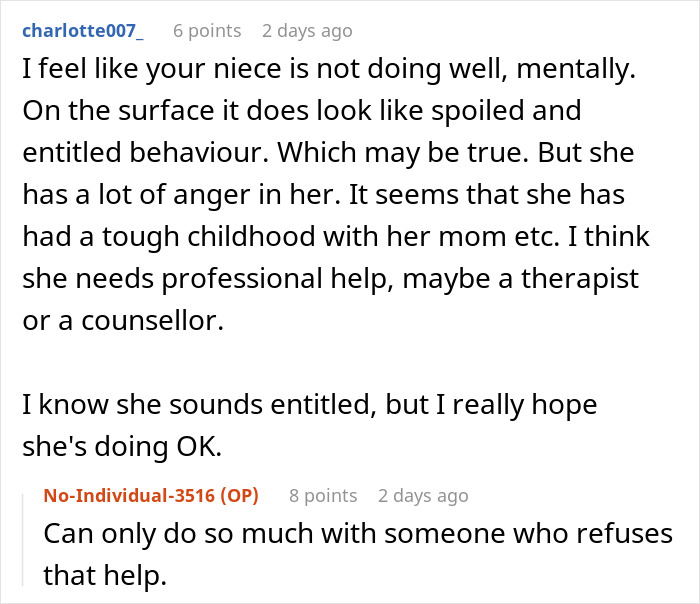700x604 pixels.
Task: Click the '(OP)' tag beside No-Individual-3516
Action: click(x=240, y=496)
